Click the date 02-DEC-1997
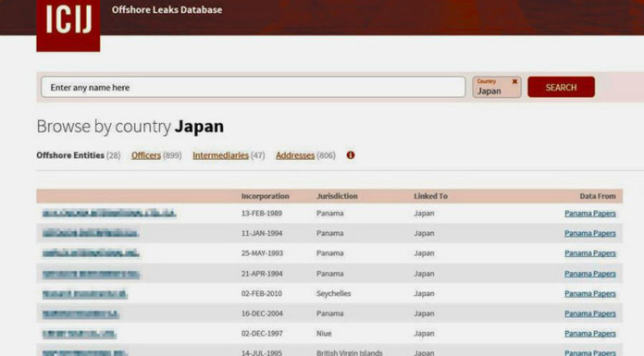This screenshot has height=356, width=644. [262, 334]
